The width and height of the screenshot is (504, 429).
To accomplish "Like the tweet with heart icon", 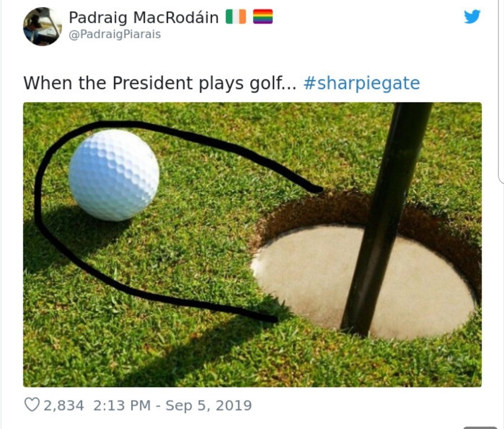I will tap(32, 405).
